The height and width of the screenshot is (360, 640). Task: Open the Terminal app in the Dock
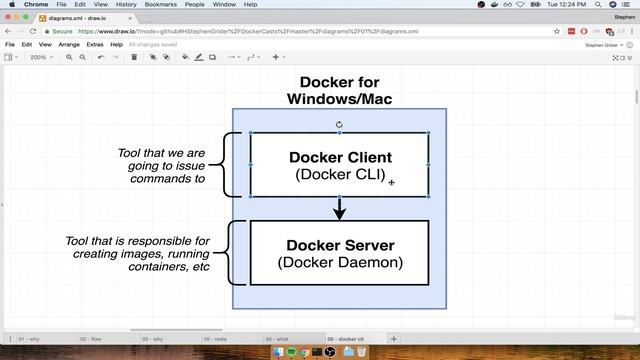pyautogui.click(x=317, y=352)
